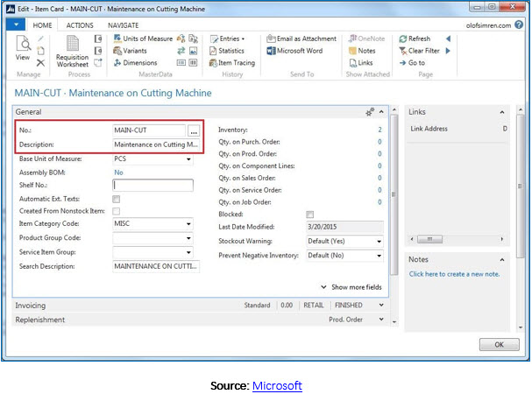Image resolution: width=532 pixels, height=394 pixels.
Task: Click the people icon next to Units of Measure
Action: (181, 39)
